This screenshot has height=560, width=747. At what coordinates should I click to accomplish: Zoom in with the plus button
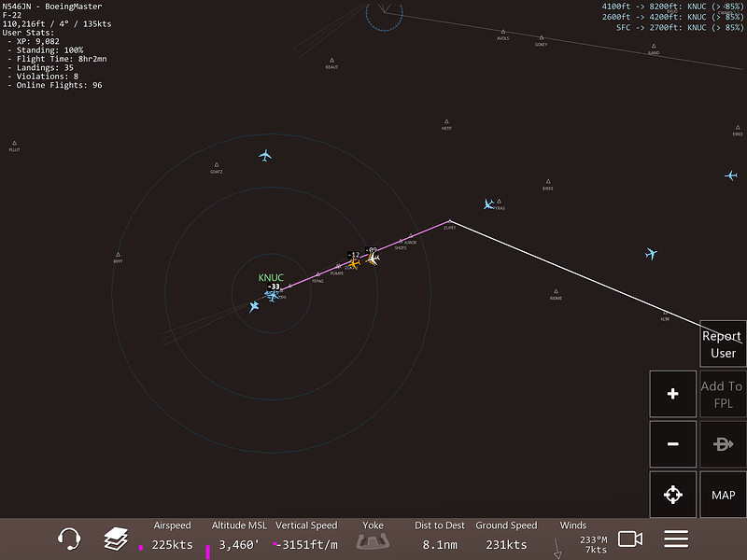click(672, 394)
